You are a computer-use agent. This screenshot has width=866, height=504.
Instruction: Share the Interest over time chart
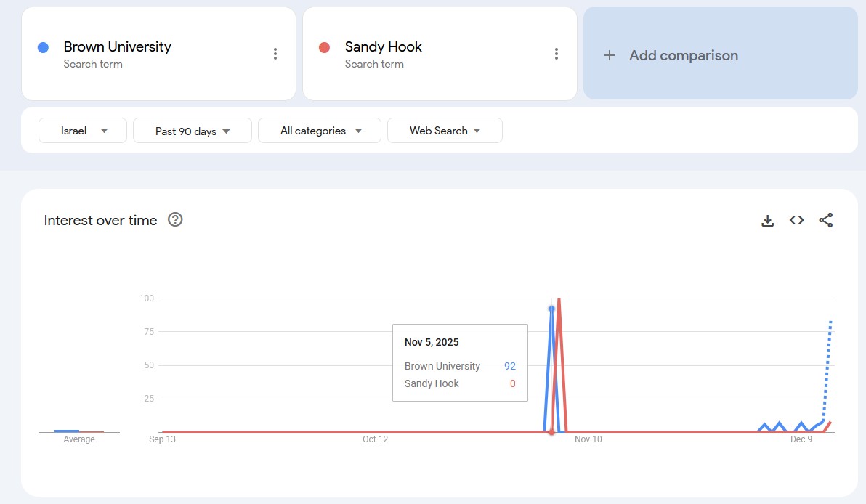[x=826, y=220]
